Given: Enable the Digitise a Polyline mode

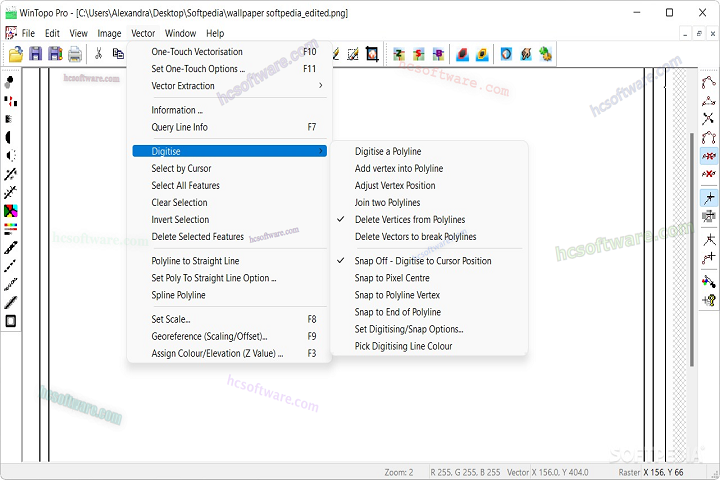Looking at the screenshot, I should click(388, 151).
